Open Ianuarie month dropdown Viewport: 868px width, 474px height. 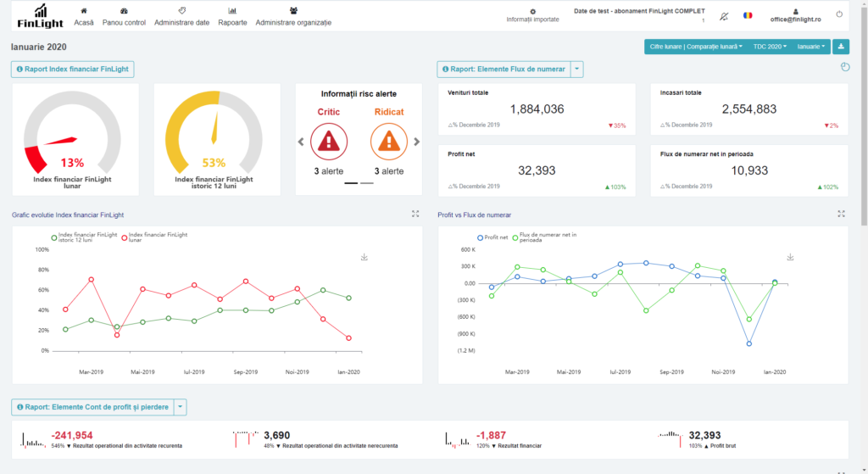811,47
